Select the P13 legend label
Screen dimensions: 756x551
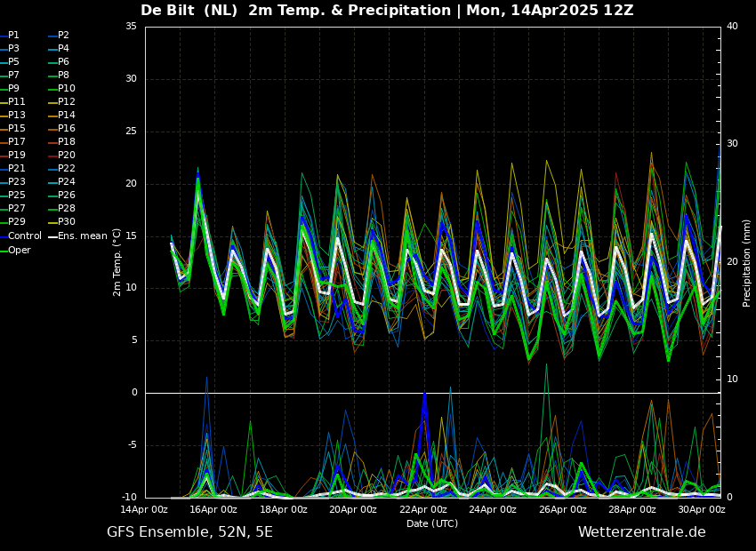pyautogui.click(x=16, y=116)
